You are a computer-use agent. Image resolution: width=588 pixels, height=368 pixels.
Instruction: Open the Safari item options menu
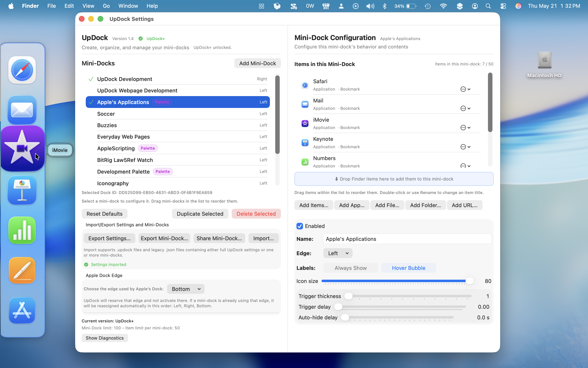pyautogui.click(x=465, y=89)
